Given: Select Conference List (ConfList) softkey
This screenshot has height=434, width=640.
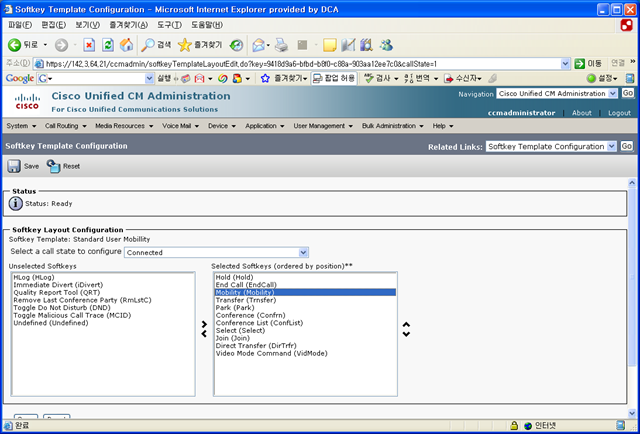Looking at the screenshot, I should click(260, 323).
